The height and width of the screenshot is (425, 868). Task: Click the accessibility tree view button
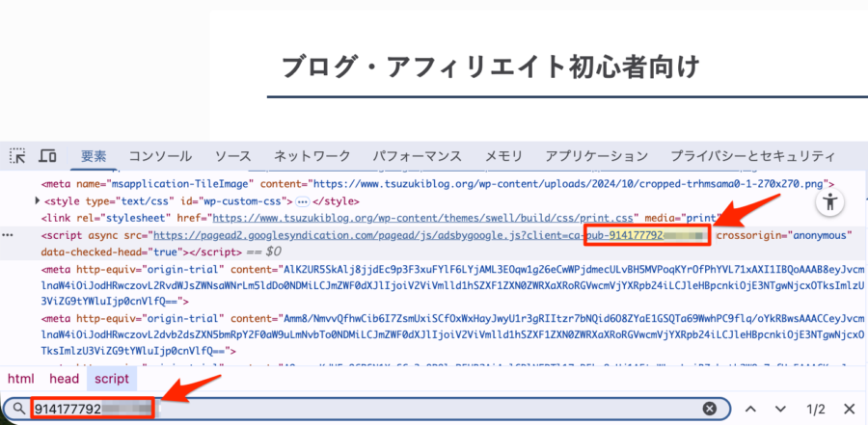[829, 202]
